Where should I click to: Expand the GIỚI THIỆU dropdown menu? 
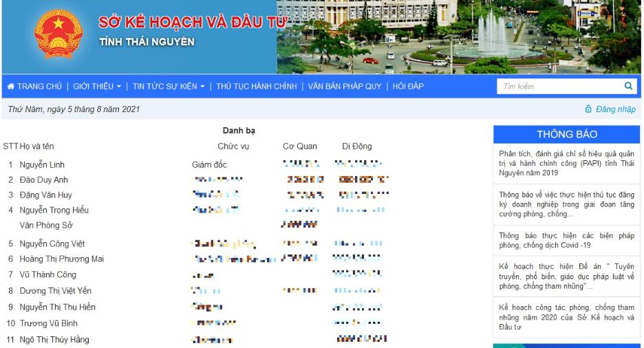click(97, 87)
